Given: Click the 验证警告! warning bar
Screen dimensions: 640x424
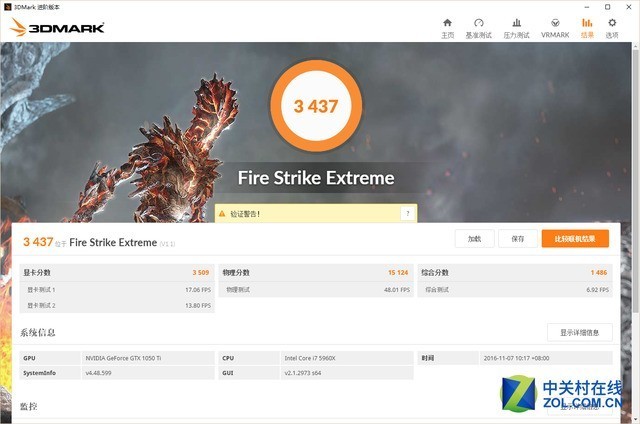Looking at the screenshot, I should point(316,213).
